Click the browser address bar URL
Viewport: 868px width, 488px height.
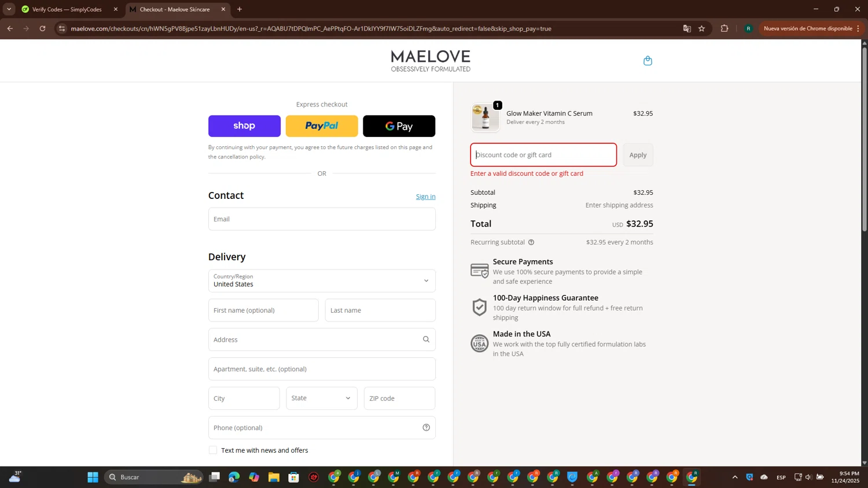click(x=311, y=28)
